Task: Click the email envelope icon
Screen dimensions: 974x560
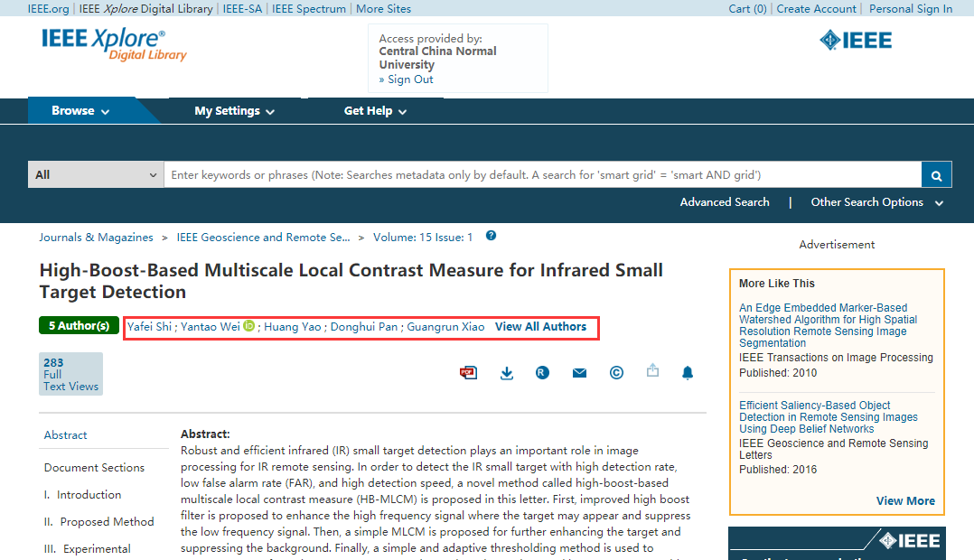Action: [579, 372]
